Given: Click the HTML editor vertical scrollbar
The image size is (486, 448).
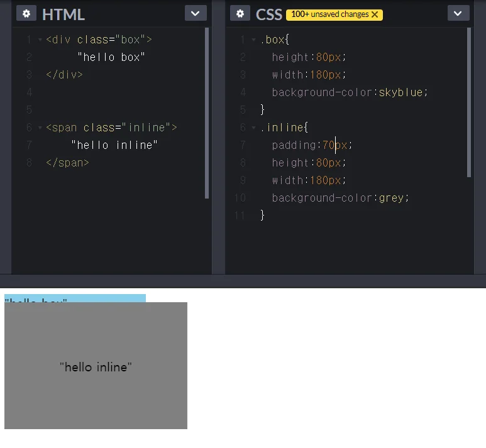Looking at the screenshot, I should 207,113.
